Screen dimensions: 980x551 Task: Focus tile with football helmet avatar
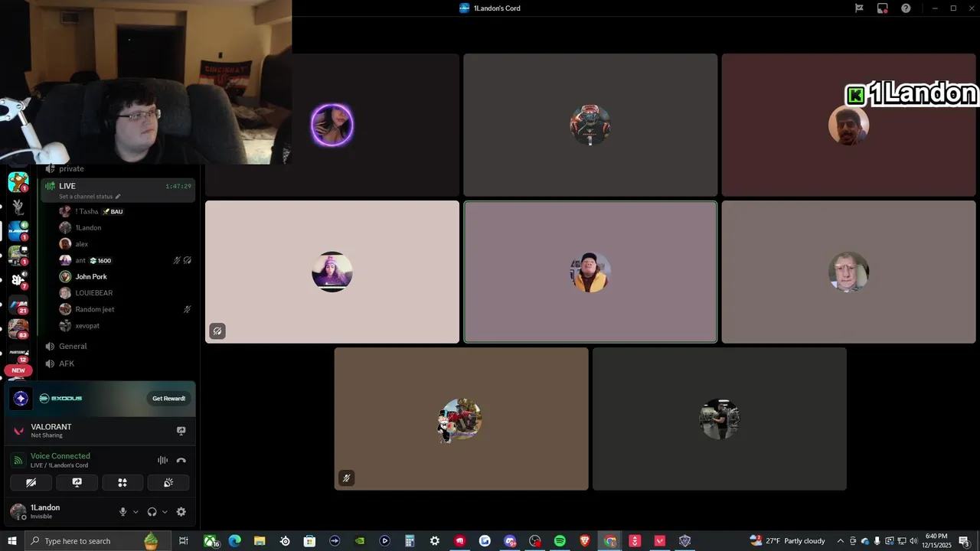pyautogui.click(x=590, y=125)
